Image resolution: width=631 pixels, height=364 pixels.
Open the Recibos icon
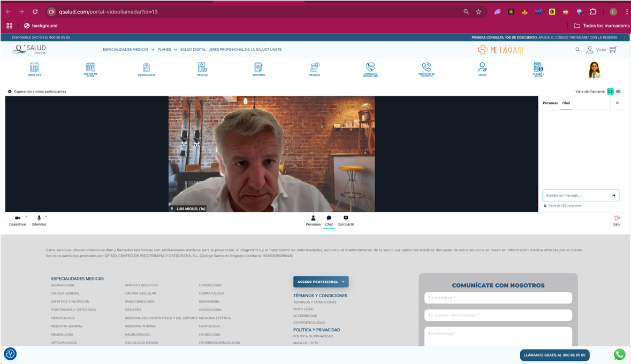pos(315,69)
